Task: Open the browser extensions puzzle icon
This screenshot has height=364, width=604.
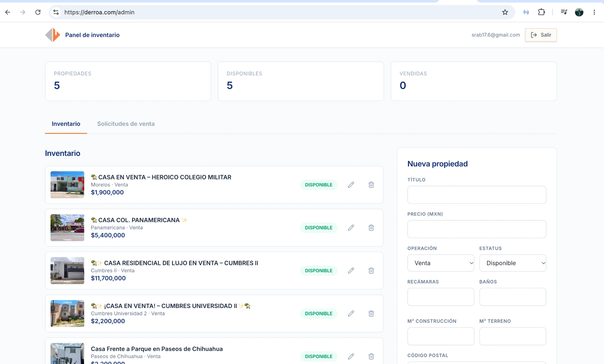Action: click(541, 12)
